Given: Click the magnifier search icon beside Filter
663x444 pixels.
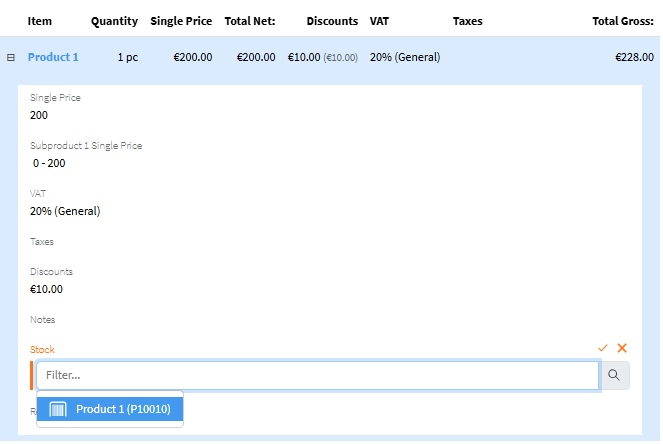Looking at the screenshot, I should tap(614, 375).
